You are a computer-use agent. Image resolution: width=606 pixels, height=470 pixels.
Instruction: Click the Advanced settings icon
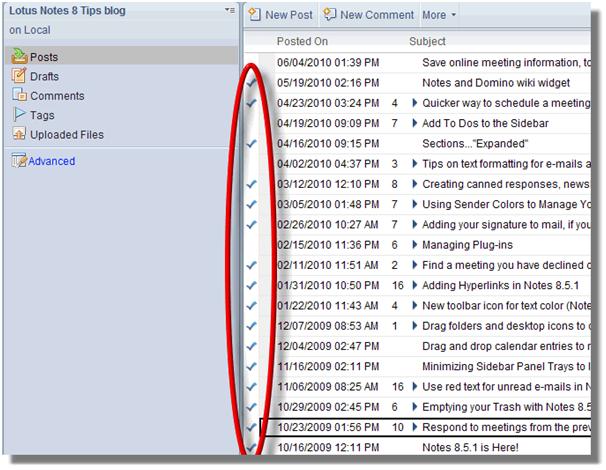(x=19, y=160)
